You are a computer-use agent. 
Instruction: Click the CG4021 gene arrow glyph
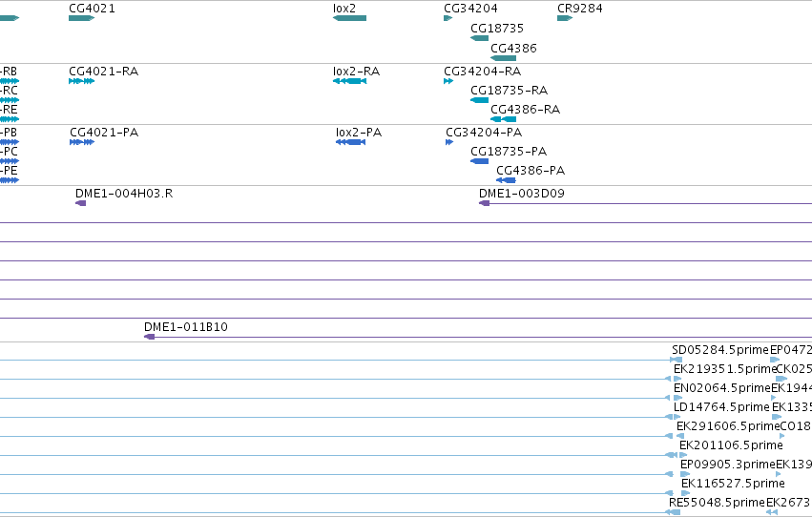(82, 18)
